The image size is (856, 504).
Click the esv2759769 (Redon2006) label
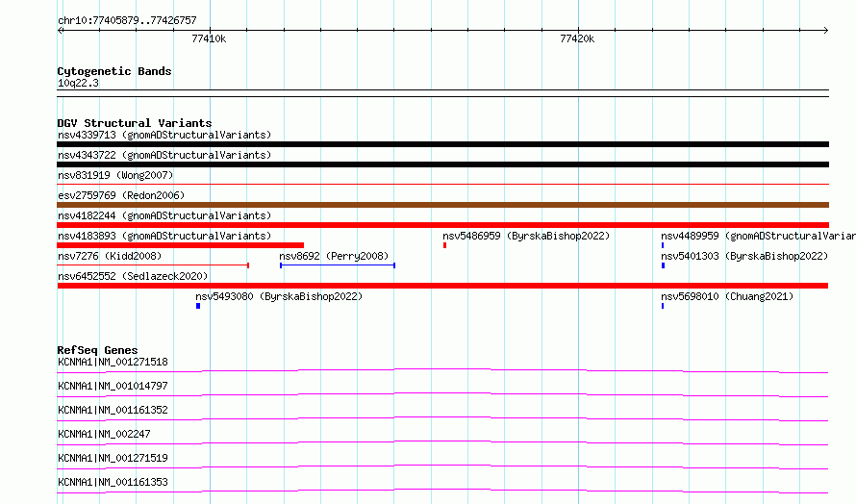pyautogui.click(x=121, y=195)
